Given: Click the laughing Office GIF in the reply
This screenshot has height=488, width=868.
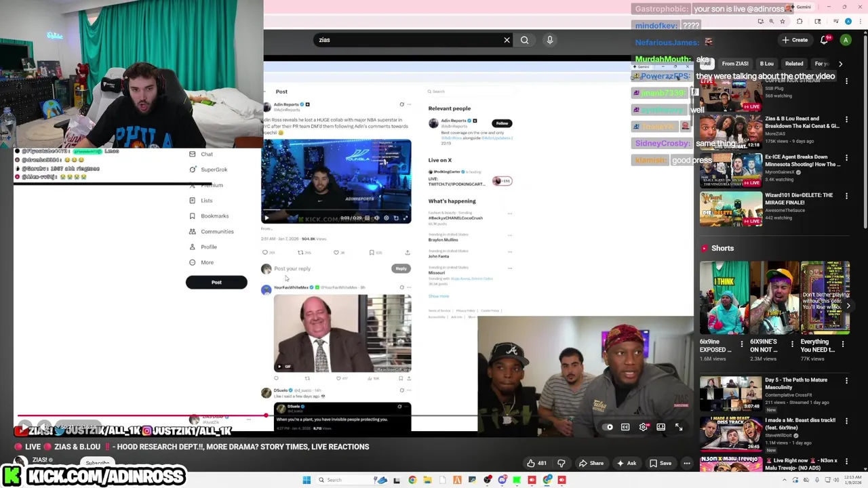Looking at the screenshot, I should tap(342, 333).
